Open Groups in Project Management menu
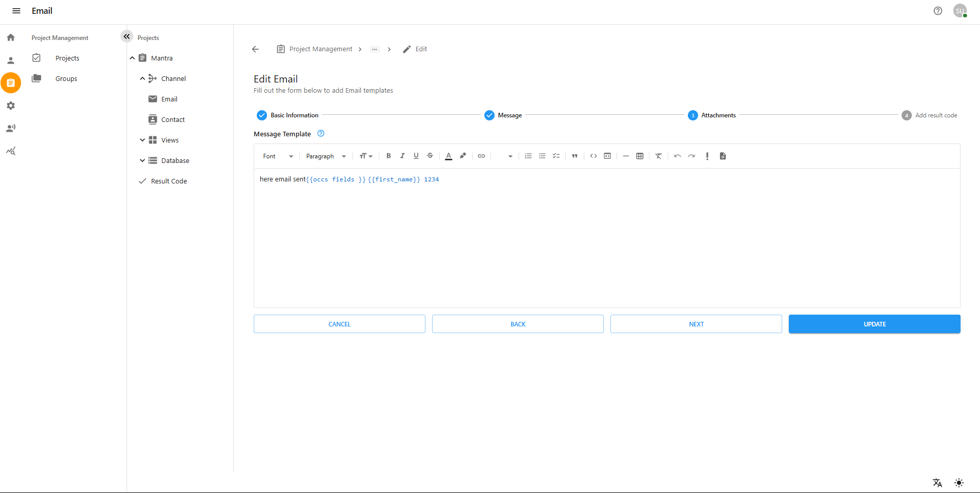The height and width of the screenshot is (493, 980). click(66, 78)
